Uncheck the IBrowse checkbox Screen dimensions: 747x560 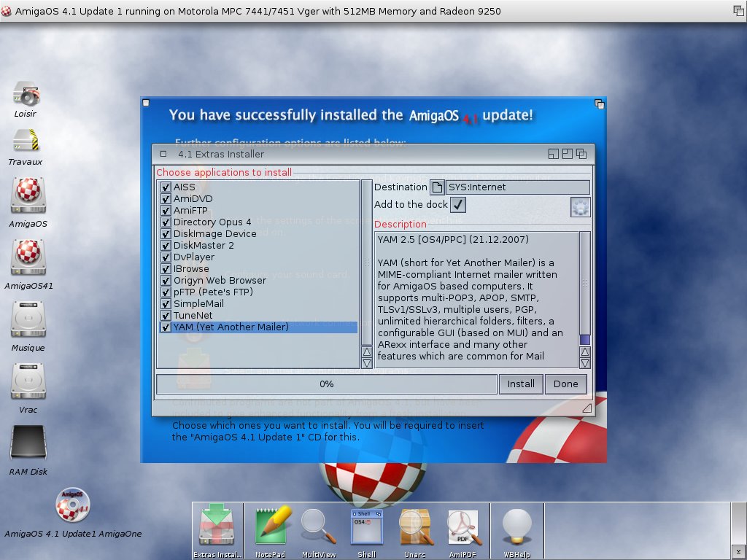[166, 268]
